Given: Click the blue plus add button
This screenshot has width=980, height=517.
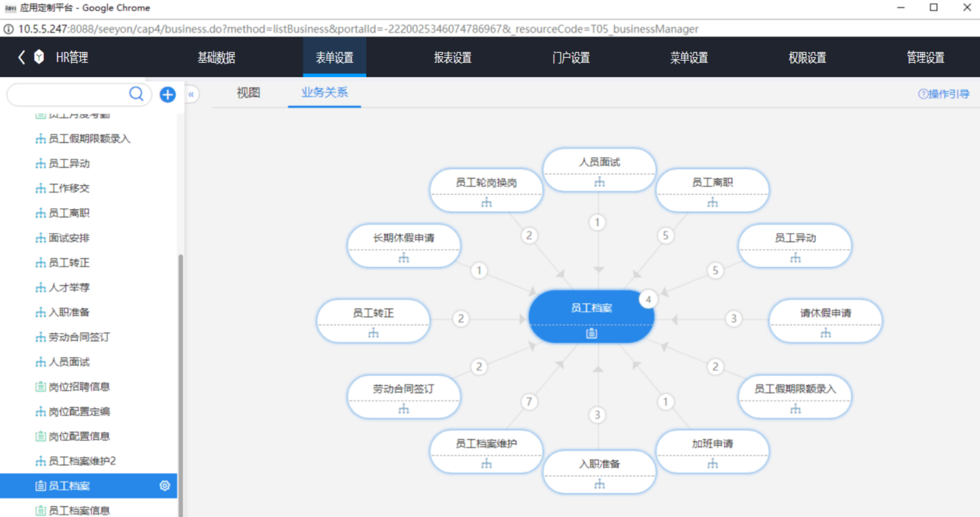Looking at the screenshot, I should 168,95.
